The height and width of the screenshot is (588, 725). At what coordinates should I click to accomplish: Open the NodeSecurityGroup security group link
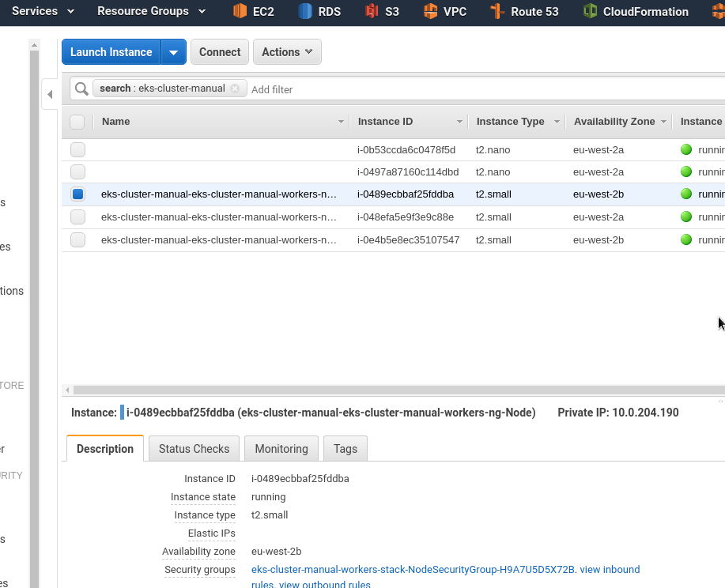pyautogui.click(x=413, y=570)
